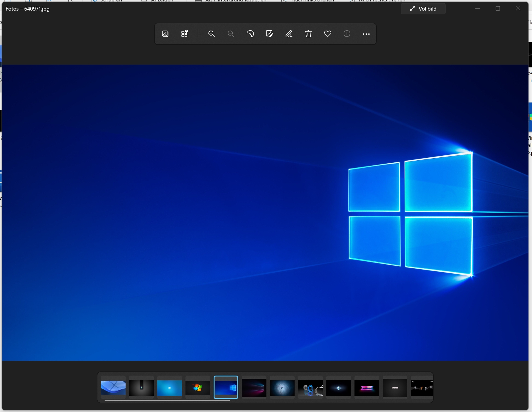Select the cyan blue thumbnail with round logo

tap(170, 387)
